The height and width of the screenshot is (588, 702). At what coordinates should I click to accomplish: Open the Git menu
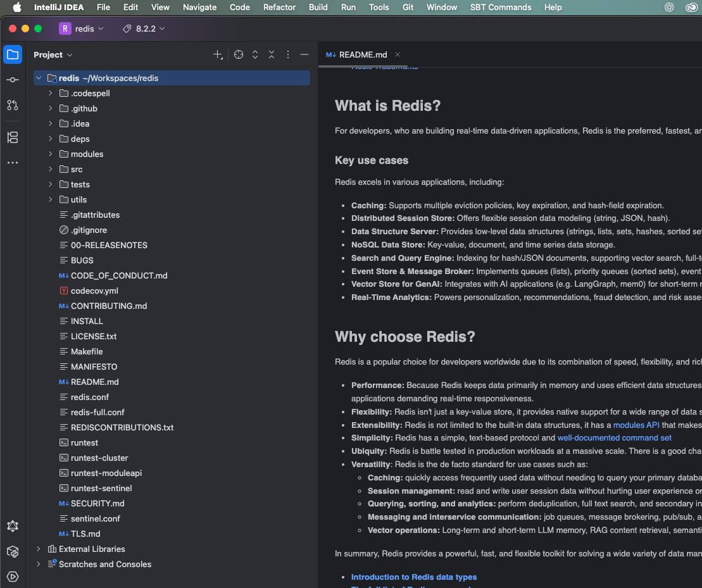point(408,7)
